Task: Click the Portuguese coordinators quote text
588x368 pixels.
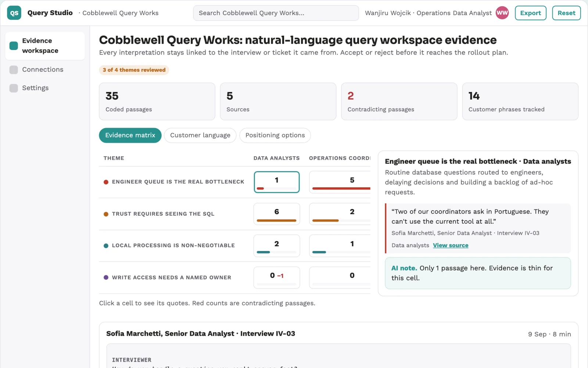Action: click(470, 216)
